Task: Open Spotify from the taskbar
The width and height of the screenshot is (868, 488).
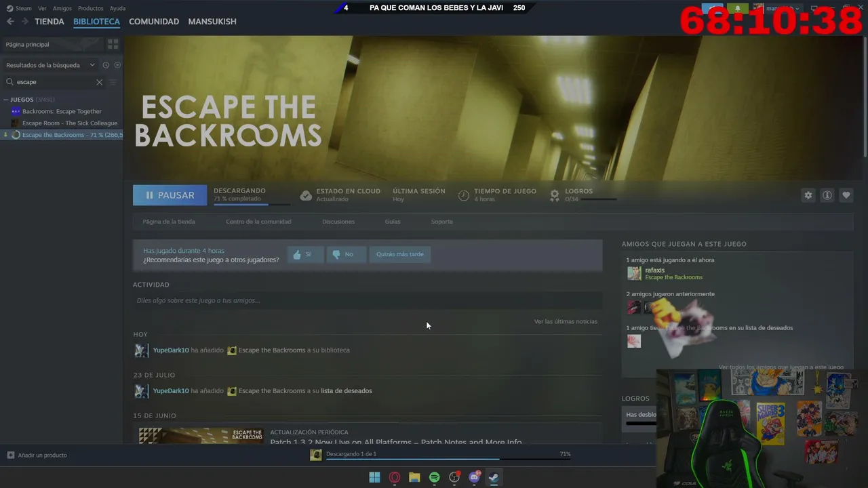Action: [x=434, y=477]
